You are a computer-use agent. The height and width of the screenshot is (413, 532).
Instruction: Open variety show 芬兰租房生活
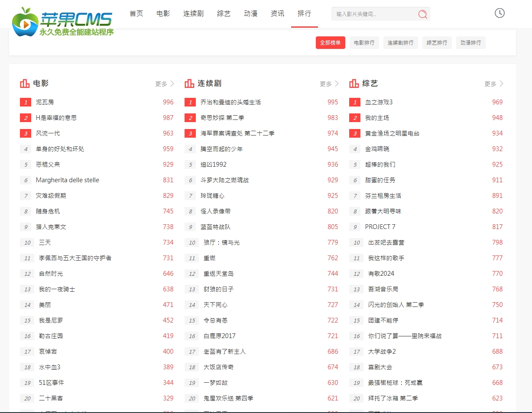383,196
